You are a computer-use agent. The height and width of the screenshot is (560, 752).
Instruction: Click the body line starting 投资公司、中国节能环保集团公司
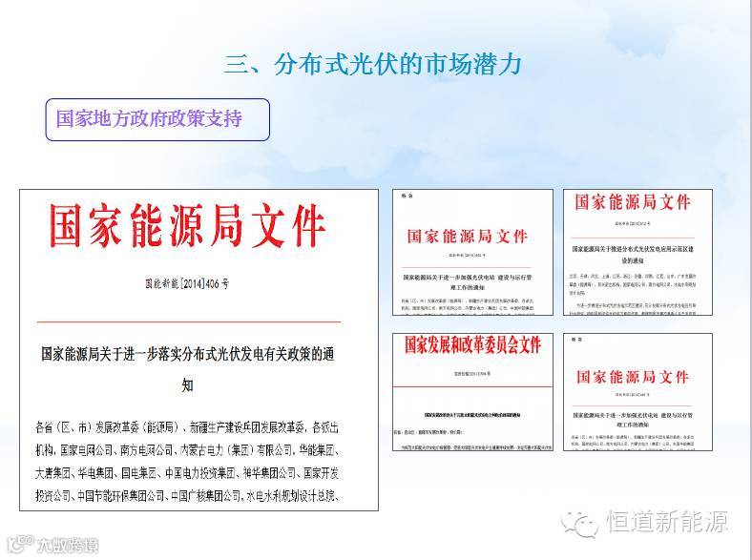[187, 495]
